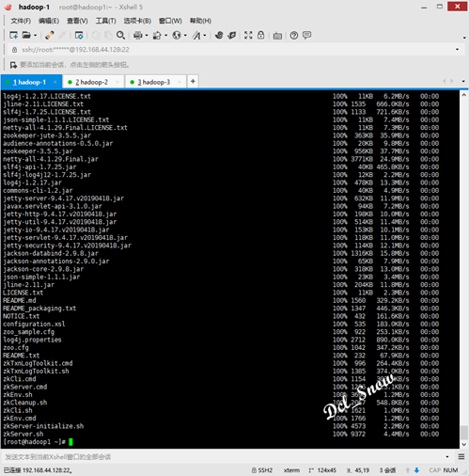Screen dimensions: 469x476
Task: Open the folder icon for sessions
Action: [26, 35]
